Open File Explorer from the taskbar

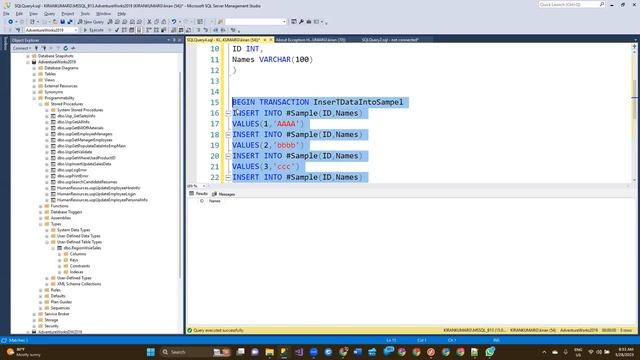[x=269, y=352]
